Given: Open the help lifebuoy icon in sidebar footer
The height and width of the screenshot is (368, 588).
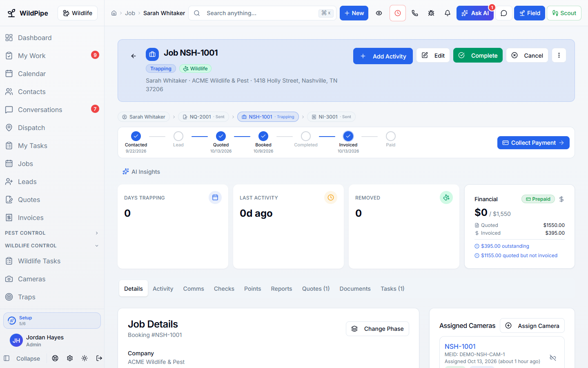Looking at the screenshot, I should (x=55, y=358).
